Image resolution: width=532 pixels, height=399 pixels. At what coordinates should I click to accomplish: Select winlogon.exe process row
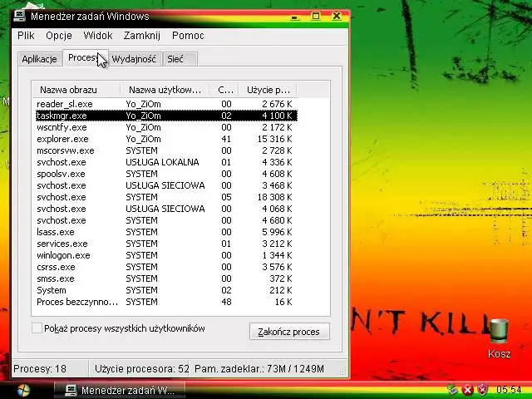[x=166, y=255]
